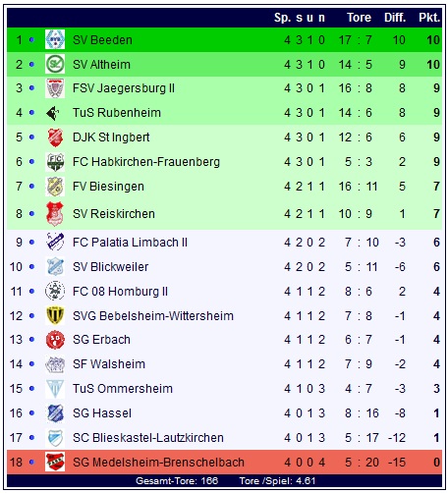Click the SVG Bebelsheim-Wittersheim striped shield
Screen dimensions: 448x493
tap(55, 315)
